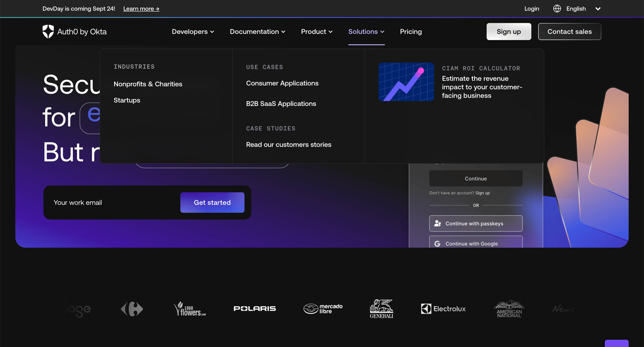Viewport: 644px width, 347px height.
Task: Click the 1-800 Flowers logo
Action: pyautogui.click(x=190, y=309)
